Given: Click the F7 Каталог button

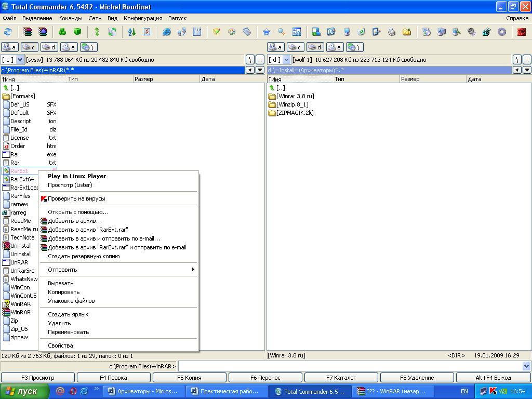Looking at the screenshot, I should coord(341,378).
